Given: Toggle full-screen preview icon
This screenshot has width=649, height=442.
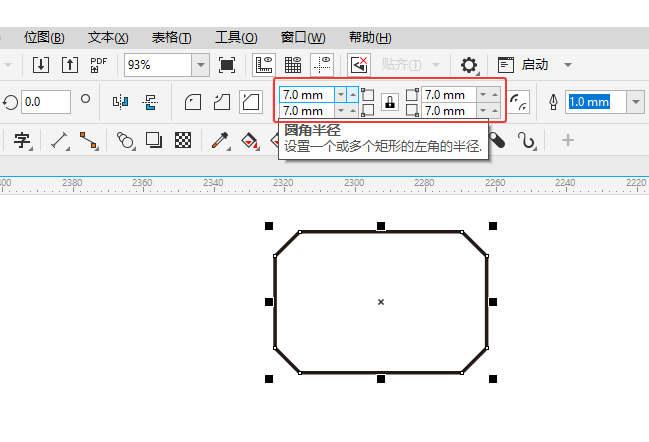Looking at the screenshot, I should pos(227,65).
